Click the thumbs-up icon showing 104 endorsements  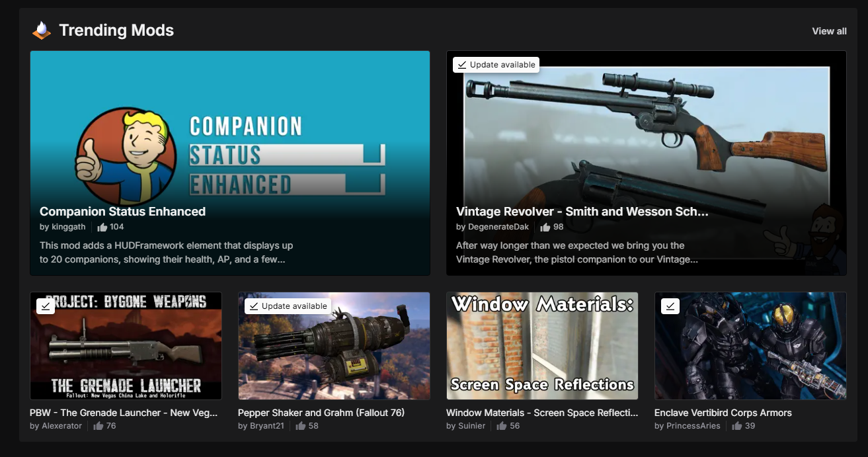click(x=102, y=227)
